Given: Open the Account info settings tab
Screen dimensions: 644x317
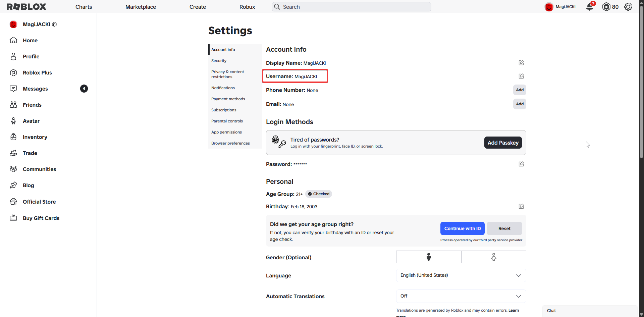Looking at the screenshot, I should pyautogui.click(x=235, y=50).
